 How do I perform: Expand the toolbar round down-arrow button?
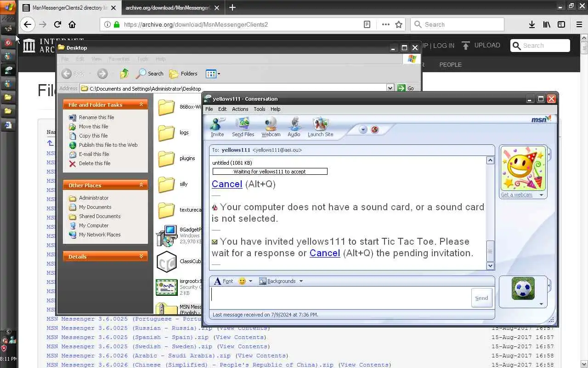click(363, 130)
